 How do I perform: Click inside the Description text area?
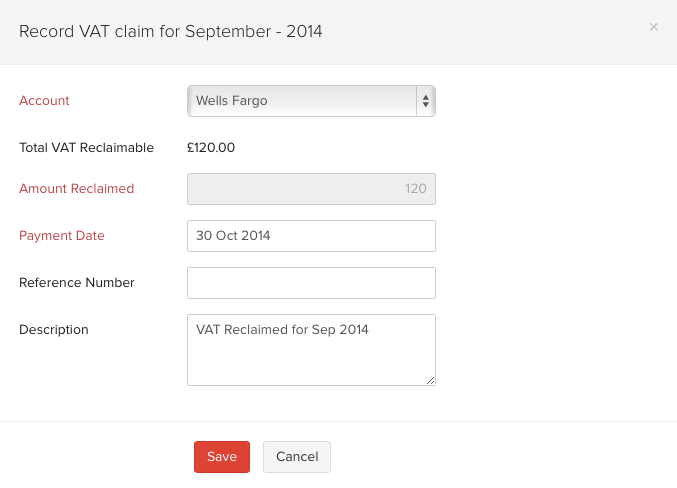(x=311, y=357)
